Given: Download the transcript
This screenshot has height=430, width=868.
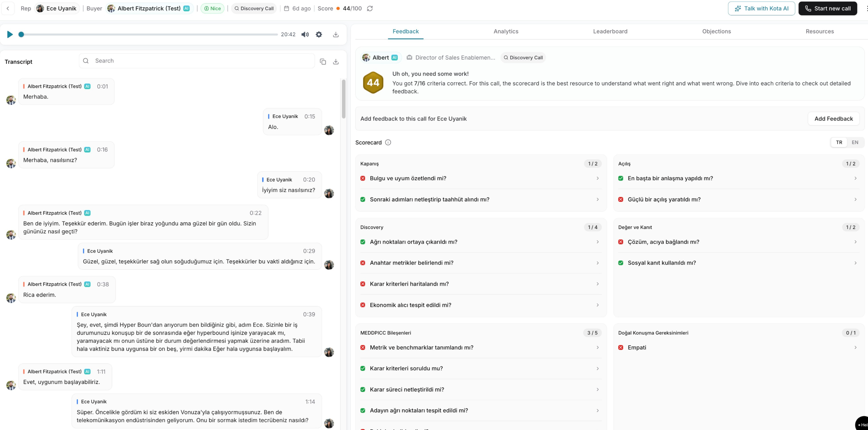Looking at the screenshot, I should pos(336,62).
